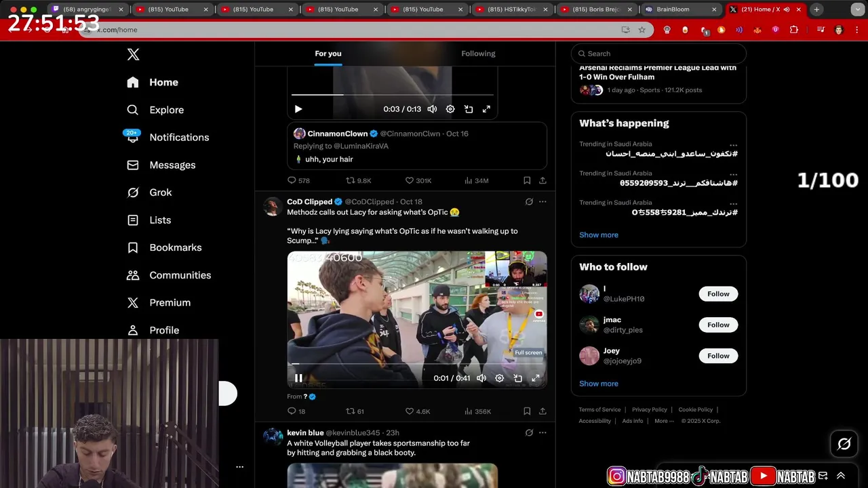
Task: Open Bookmarks in sidebar
Action: [164, 247]
